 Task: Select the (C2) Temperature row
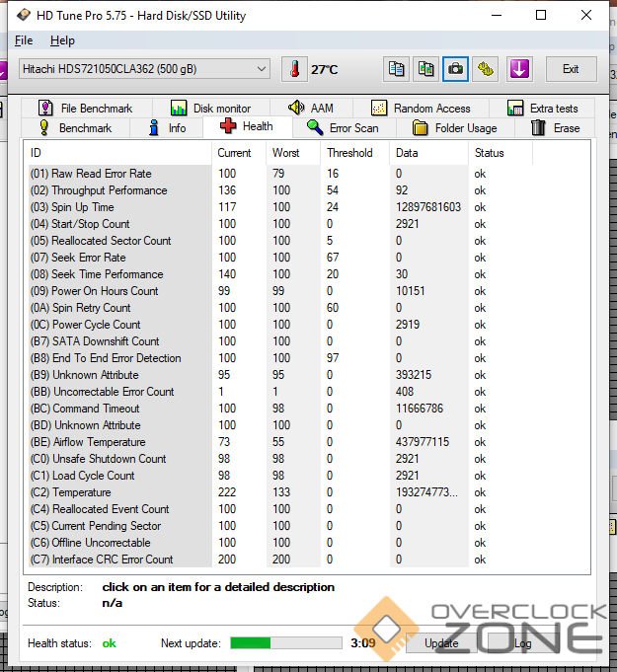click(x=280, y=492)
